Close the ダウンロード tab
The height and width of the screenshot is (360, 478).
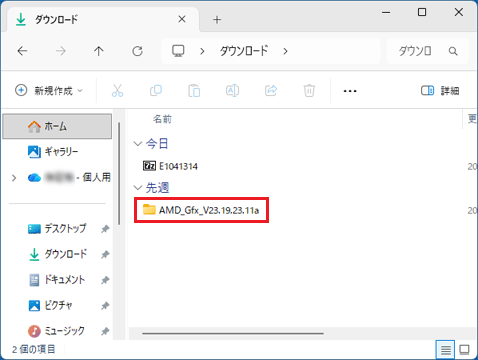click(182, 19)
